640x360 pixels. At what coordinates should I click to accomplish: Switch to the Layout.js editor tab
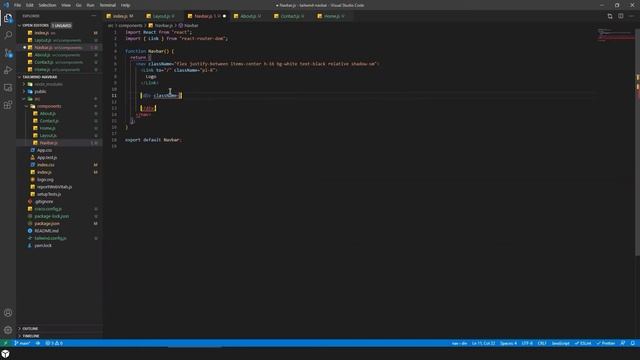tap(163, 16)
